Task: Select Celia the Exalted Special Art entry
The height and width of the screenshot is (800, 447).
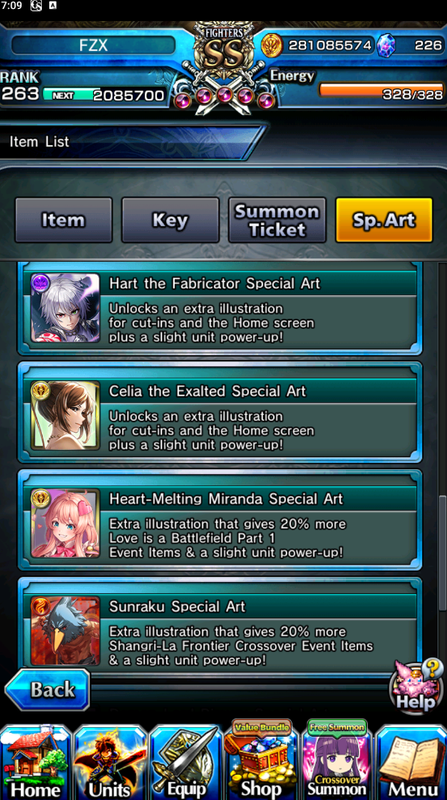Action: tap(220, 412)
